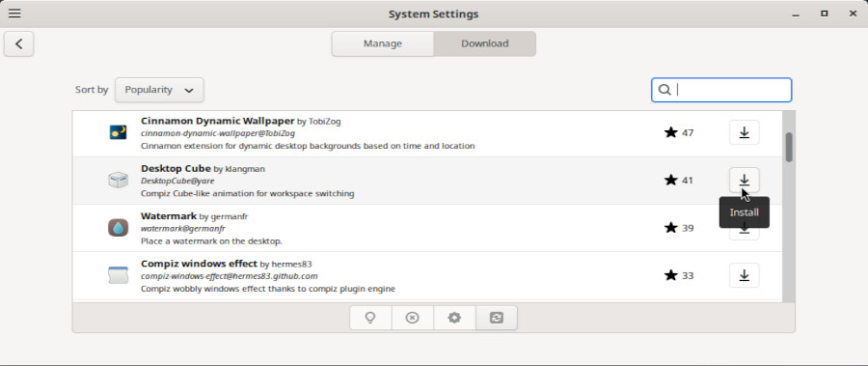Install Compiz windows effect extension
Screen dimensions: 868x366
(x=744, y=275)
